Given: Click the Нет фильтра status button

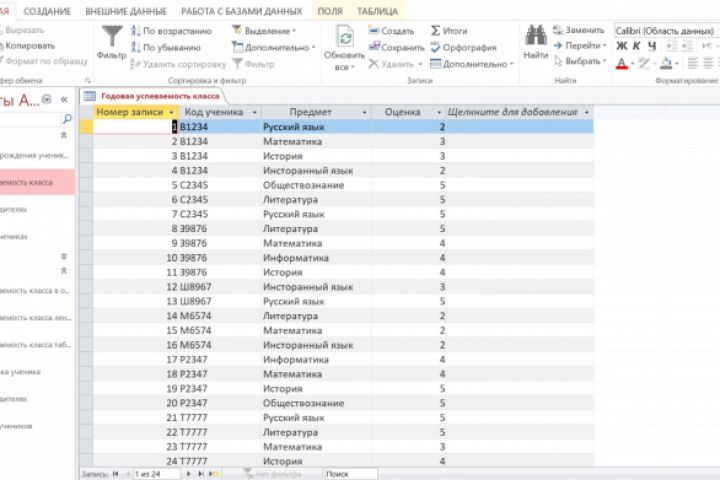Looking at the screenshot, I should click(x=274, y=474).
